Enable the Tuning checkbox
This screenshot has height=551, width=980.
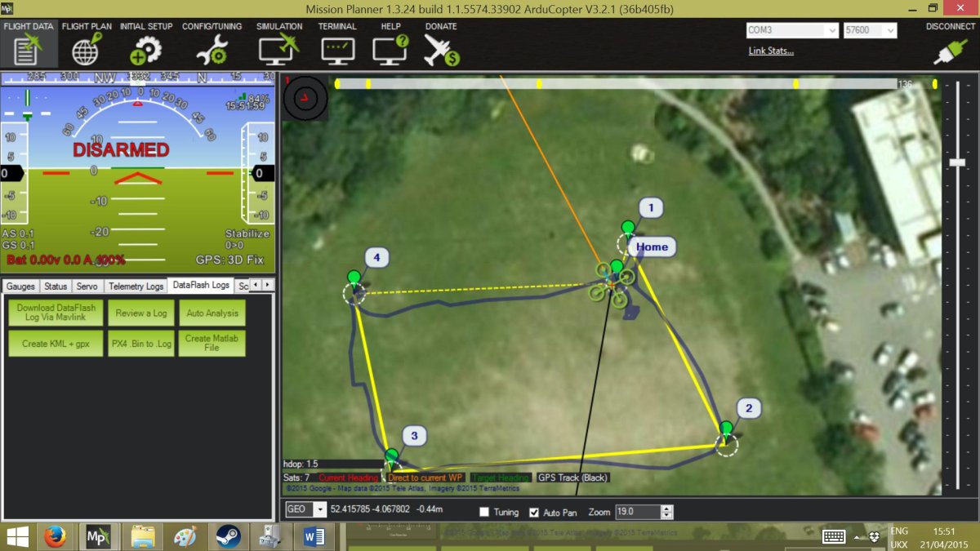(x=484, y=513)
